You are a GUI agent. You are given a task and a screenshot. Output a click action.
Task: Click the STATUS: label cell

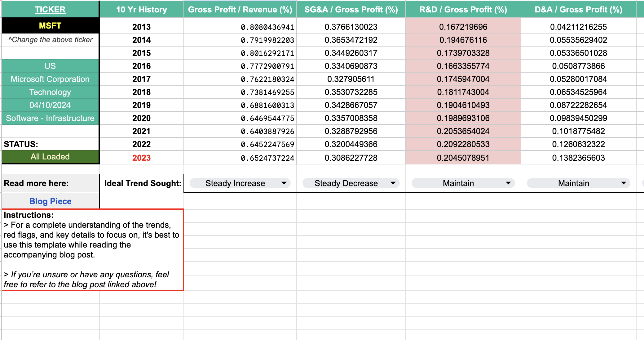coord(50,144)
